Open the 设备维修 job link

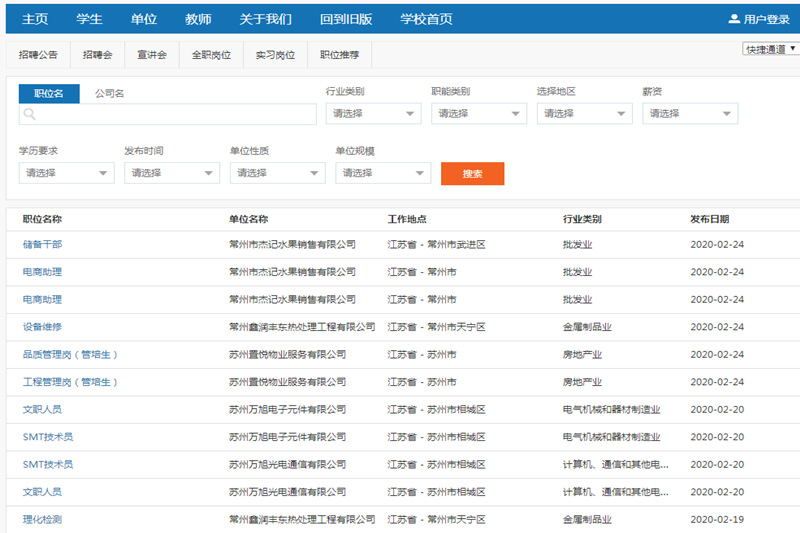[42, 327]
